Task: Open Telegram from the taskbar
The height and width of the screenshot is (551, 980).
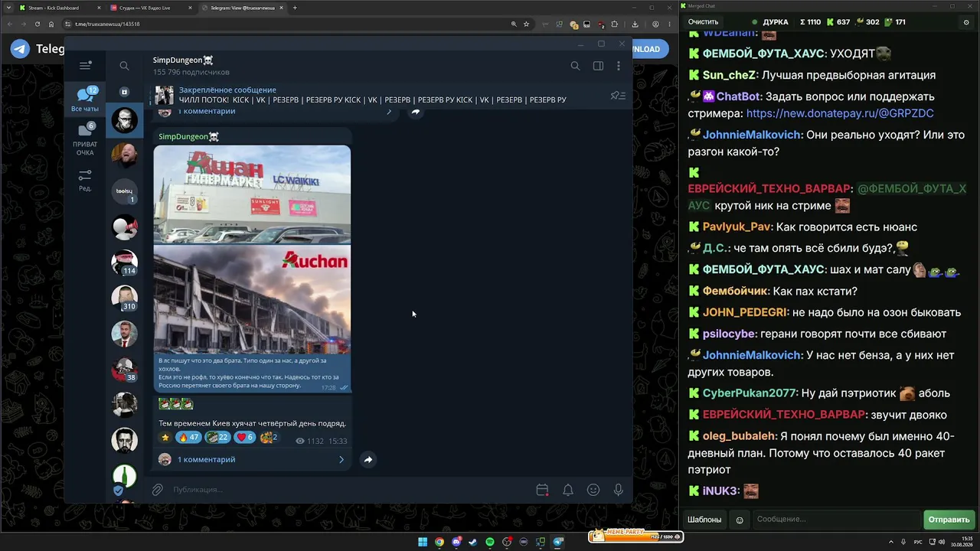Action: tap(558, 543)
